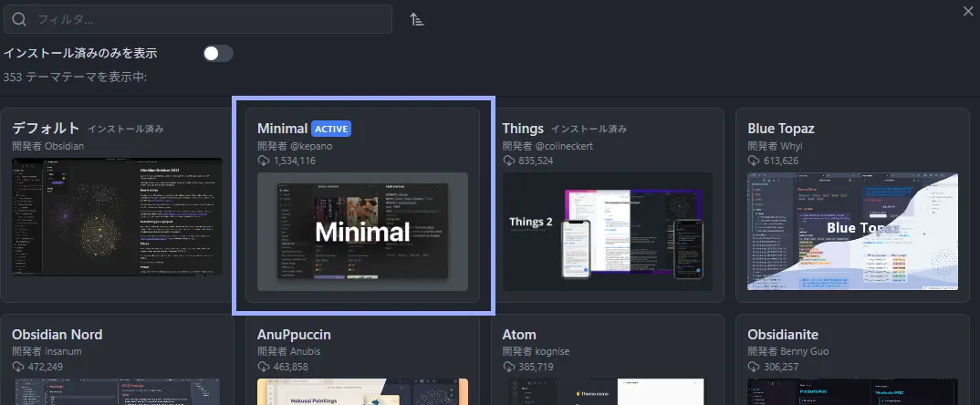Click the search magnifier icon in the filter box
This screenshot has height=405, width=980.
[19, 19]
